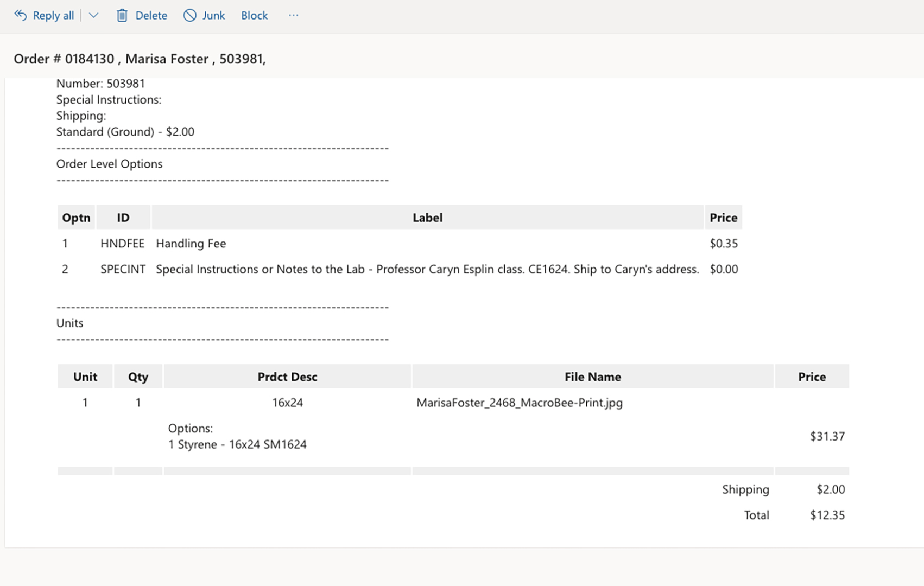924x586 pixels.
Task: Expand the reply options dropdown chevron
Action: click(94, 15)
